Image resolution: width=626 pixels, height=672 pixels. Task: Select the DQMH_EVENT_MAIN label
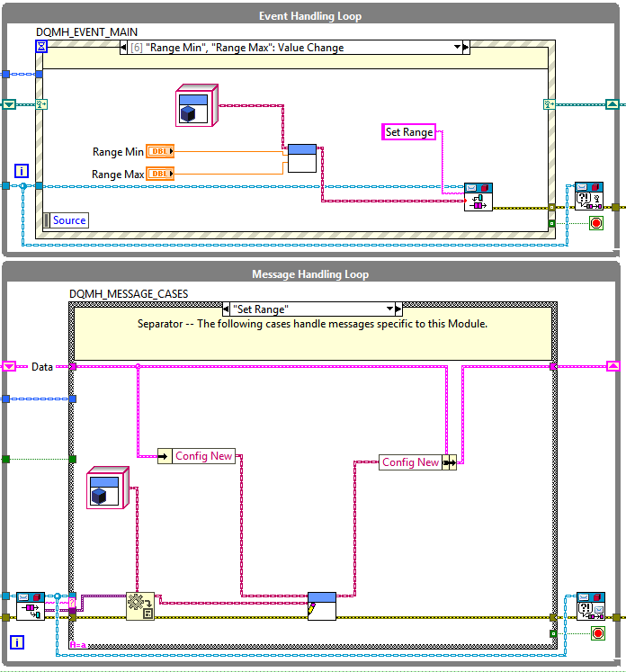coord(86,32)
